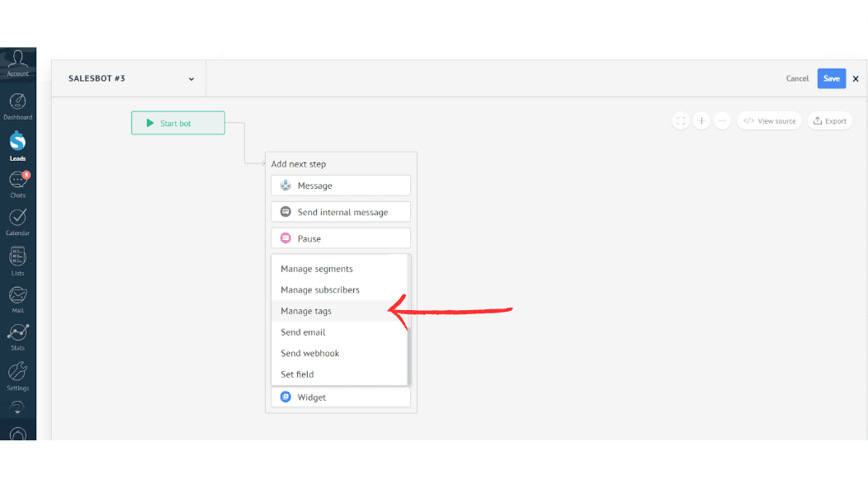The width and height of the screenshot is (868, 489).
Task: Select Set field option
Action: pos(339,374)
